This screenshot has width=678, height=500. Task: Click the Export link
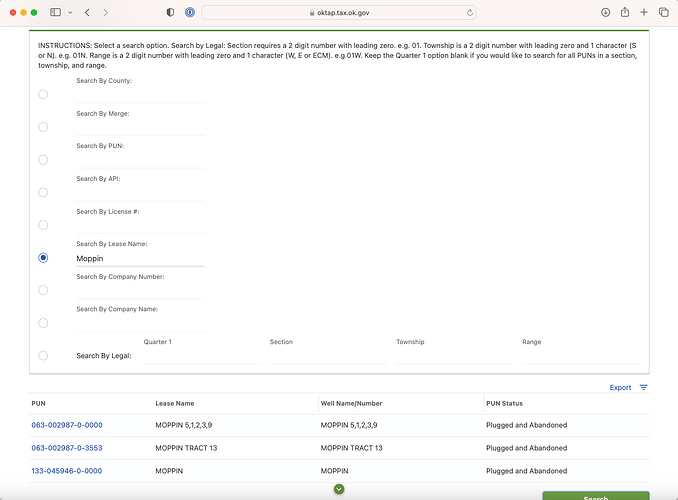coord(620,388)
